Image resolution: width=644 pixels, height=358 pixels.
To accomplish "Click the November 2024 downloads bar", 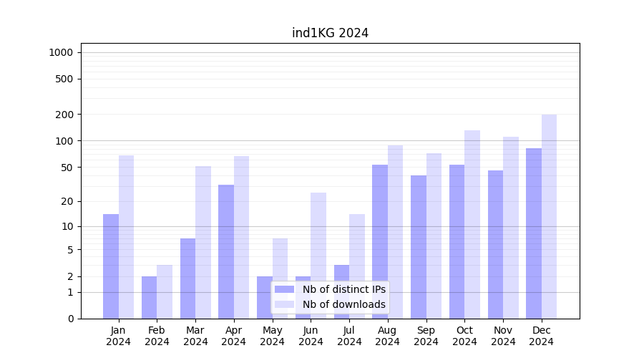I will (x=511, y=228).
